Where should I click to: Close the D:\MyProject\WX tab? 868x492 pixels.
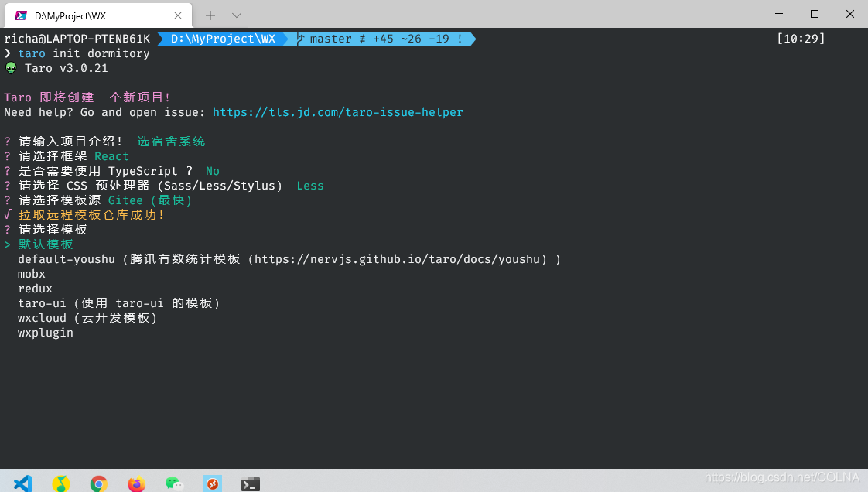tap(178, 15)
